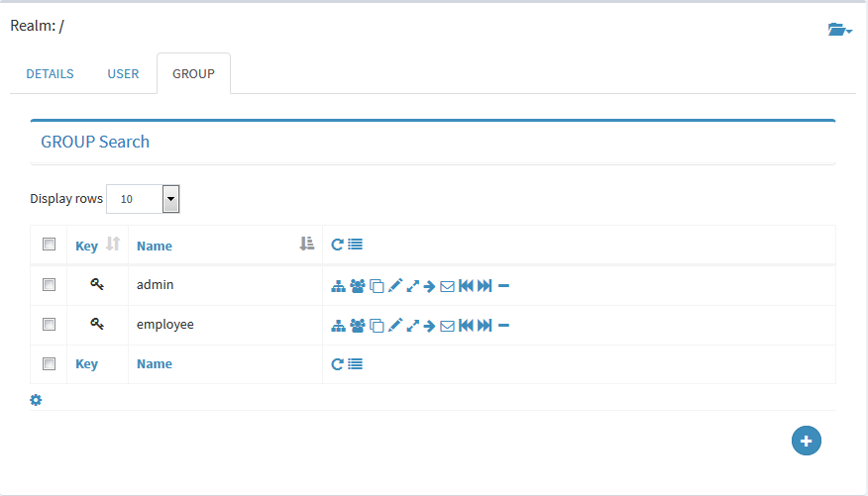Viewport: 868px width, 496px height.
Task: Switch to the USER tab
Action: tap(123, 74)
